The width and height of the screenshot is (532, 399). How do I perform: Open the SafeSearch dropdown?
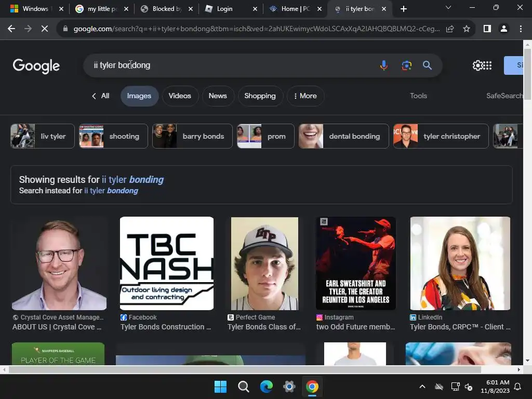(504, 96)
